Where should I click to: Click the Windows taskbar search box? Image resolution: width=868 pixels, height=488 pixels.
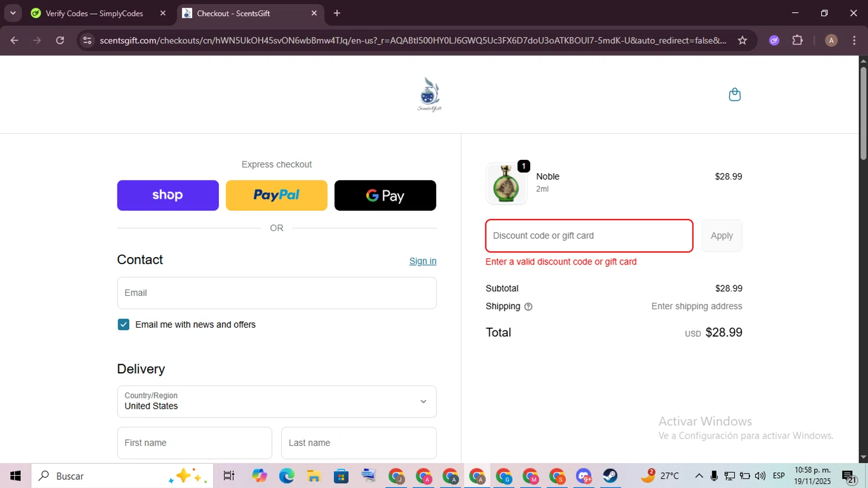(x=122, y=476)
